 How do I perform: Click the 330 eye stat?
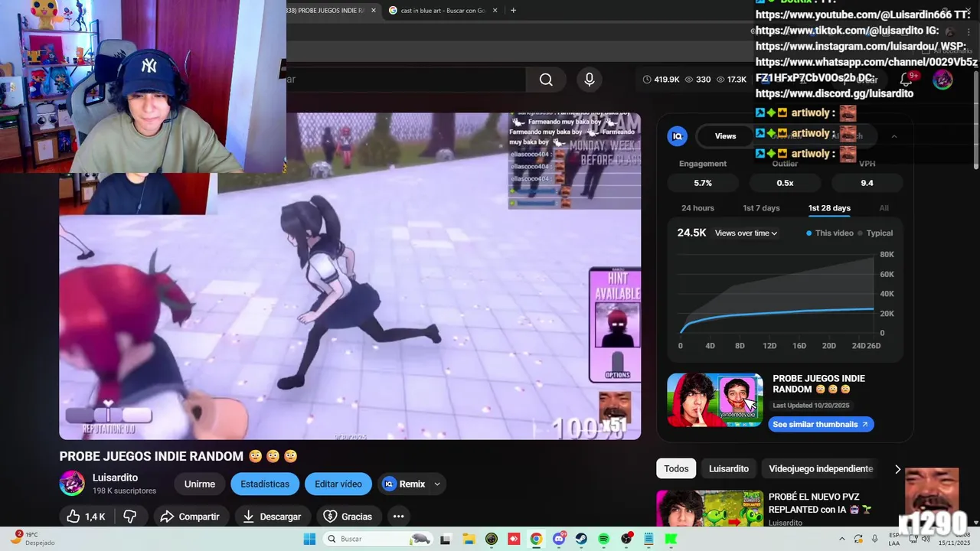[697, 80]
